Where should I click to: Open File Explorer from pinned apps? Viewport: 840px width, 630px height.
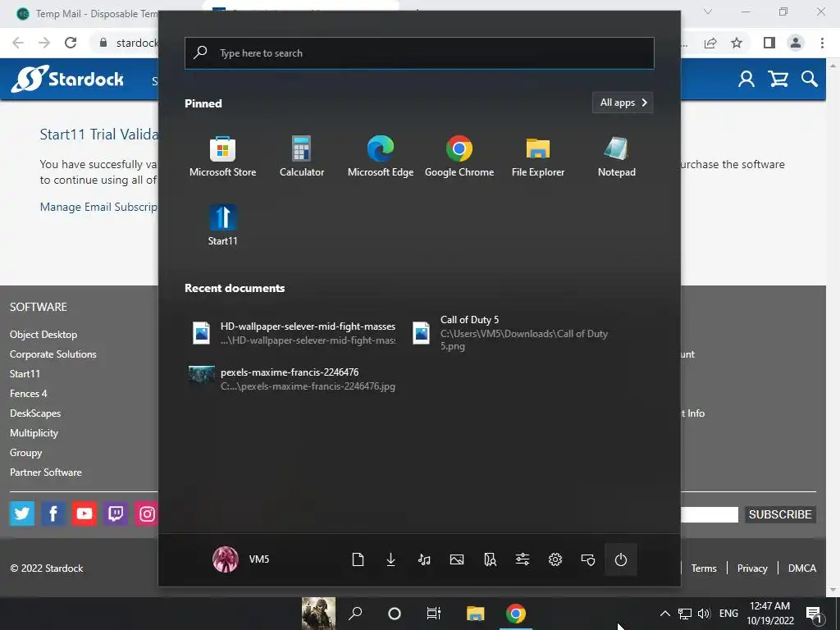click(538, 156)
